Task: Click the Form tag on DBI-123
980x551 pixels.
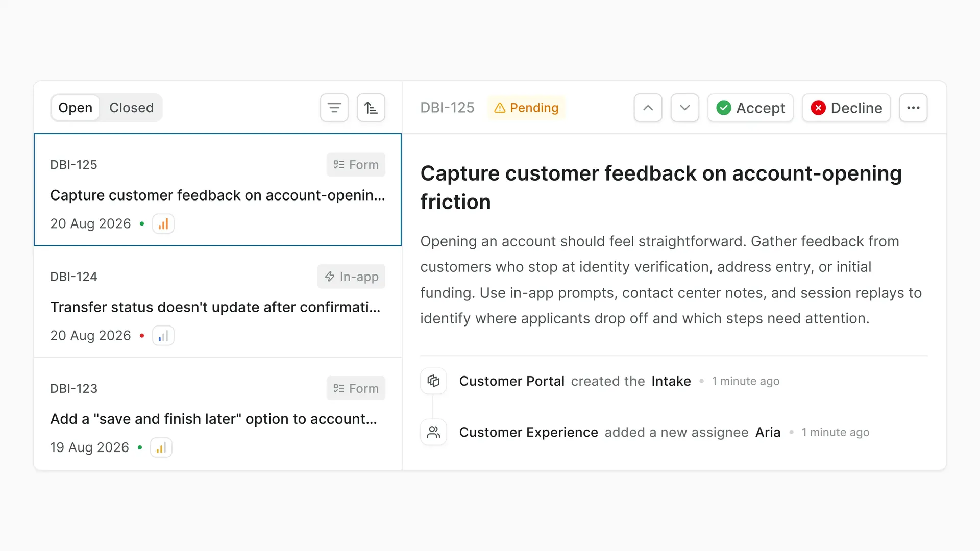Action: 356,389
